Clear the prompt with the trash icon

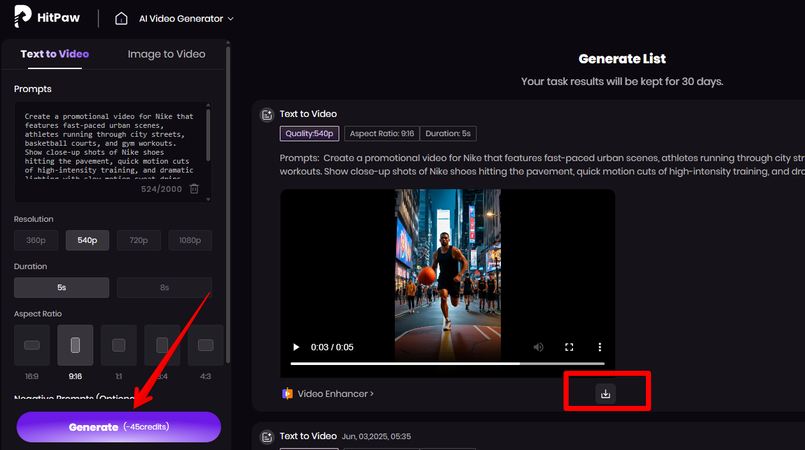click(x=194, y=189)
